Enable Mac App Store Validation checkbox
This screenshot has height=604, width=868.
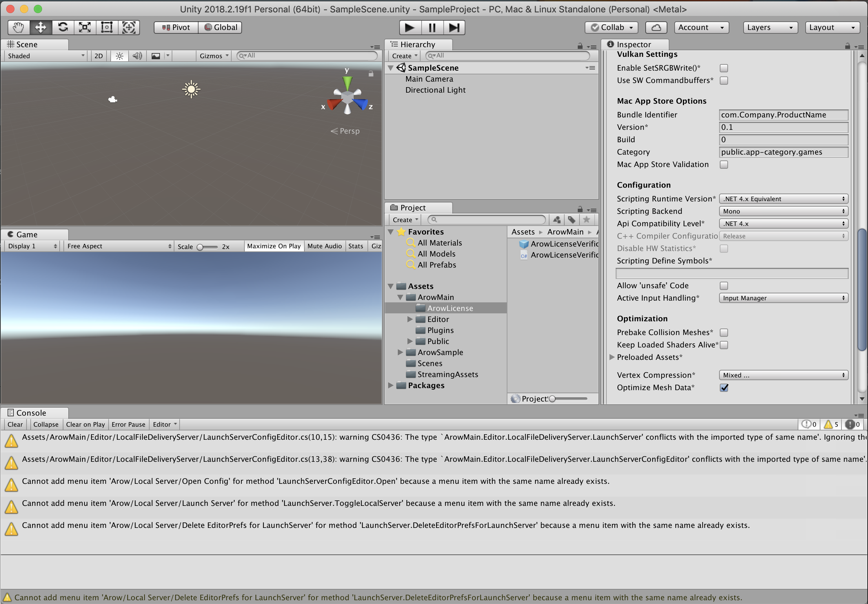click(724, 165)
